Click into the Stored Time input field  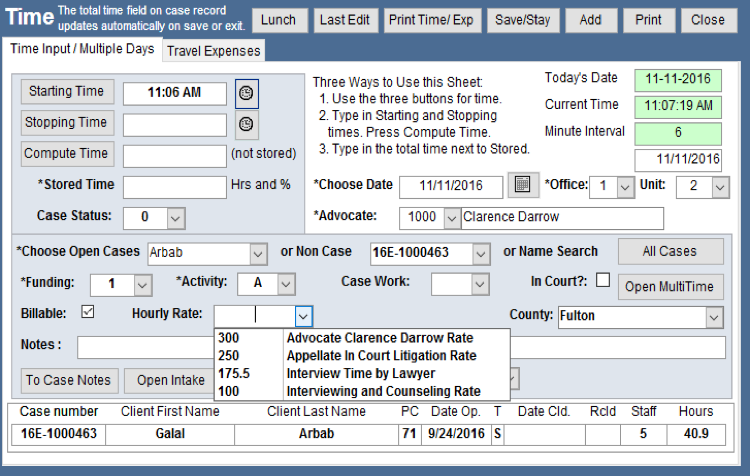point(175,187)
